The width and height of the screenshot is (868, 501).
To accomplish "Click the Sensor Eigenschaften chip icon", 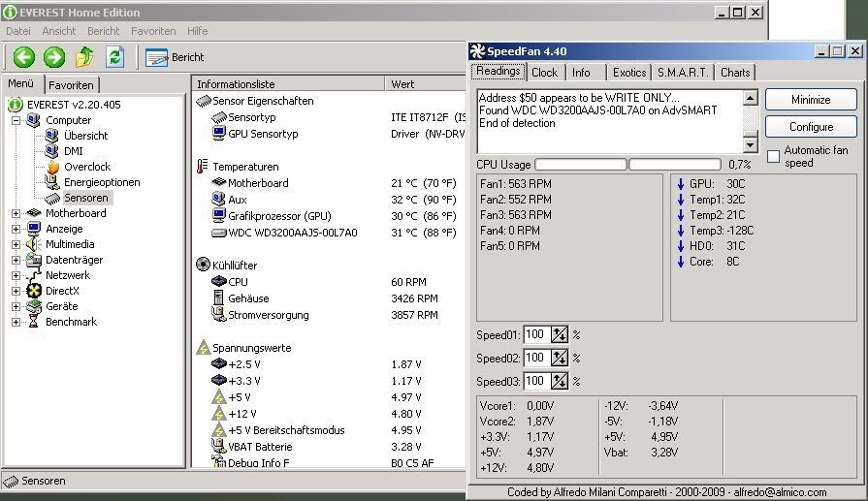I will tap(204, 101).
